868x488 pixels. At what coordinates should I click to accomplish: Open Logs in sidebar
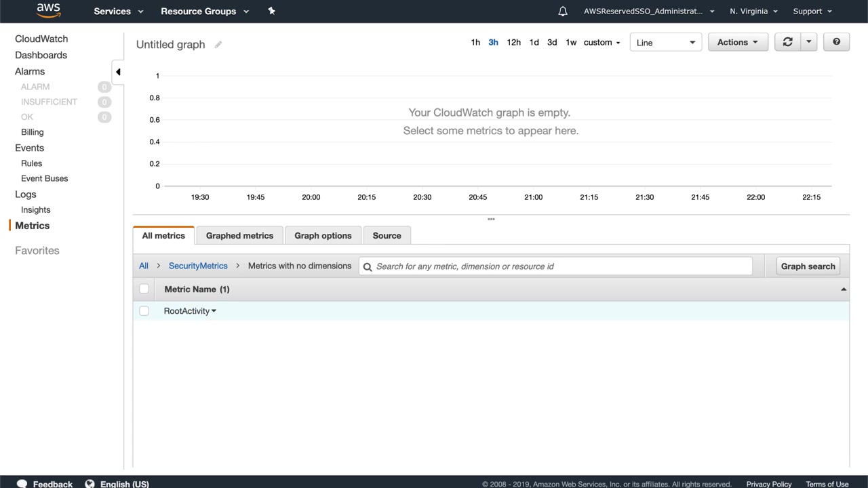coord(26,195)
